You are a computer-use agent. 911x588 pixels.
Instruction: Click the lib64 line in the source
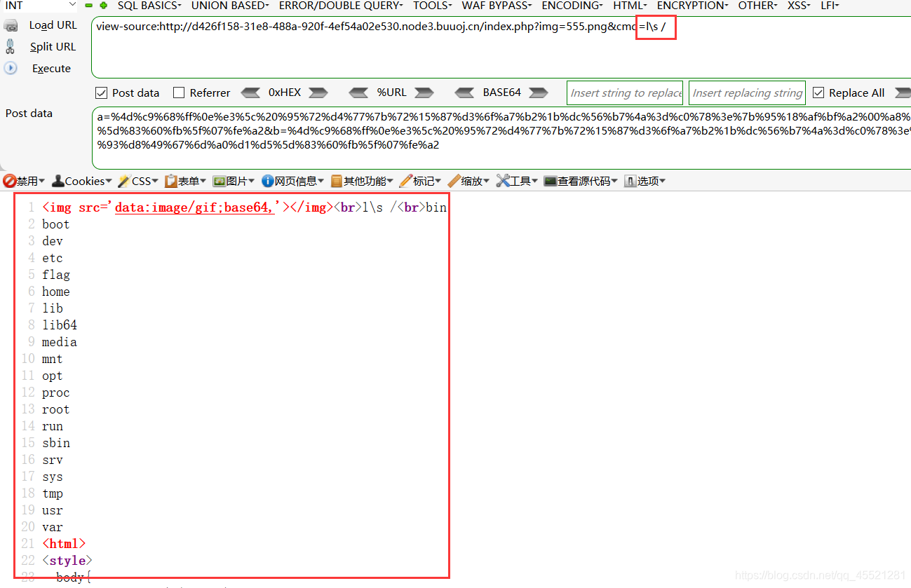coord(60,325)
